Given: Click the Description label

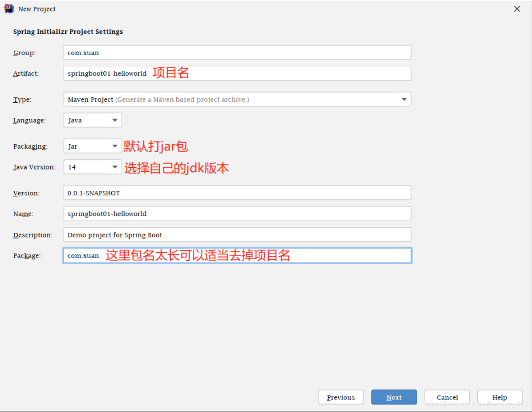Looking at the screenshot, I should (x=32, y=235).
